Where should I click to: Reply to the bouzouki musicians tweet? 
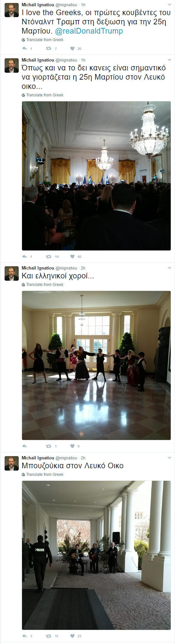tap(24, 636)
